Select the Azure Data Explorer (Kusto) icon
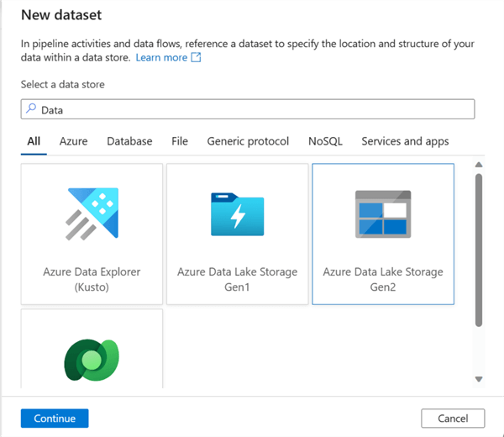 click(x=92, y=213)
